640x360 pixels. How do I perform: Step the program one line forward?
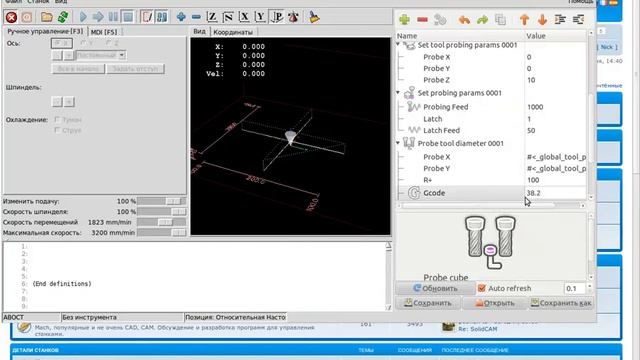pos(98,17)
